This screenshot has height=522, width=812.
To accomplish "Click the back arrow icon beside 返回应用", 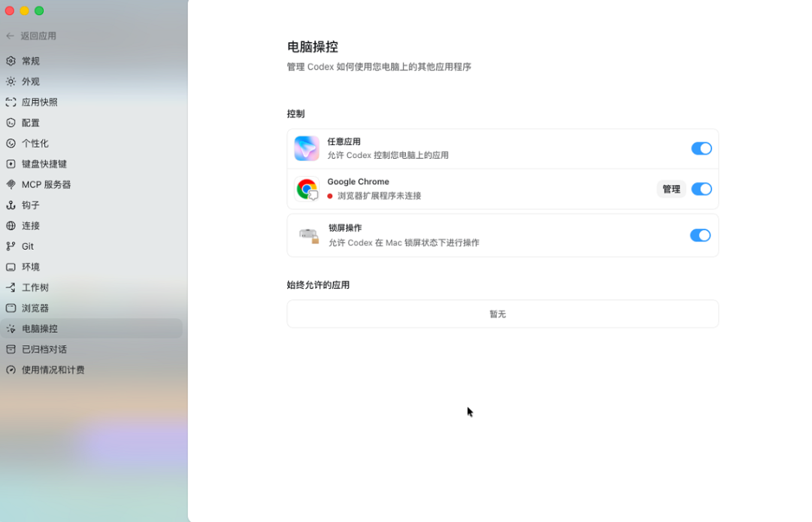I will click(x=10, y=36).
